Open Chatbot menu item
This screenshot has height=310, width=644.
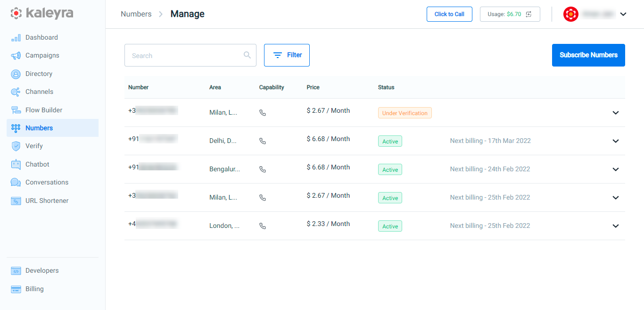coord(52,164)
